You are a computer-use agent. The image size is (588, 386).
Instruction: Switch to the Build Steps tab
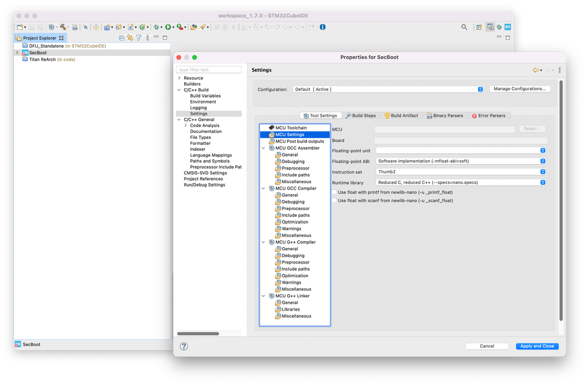pos(361,116)
